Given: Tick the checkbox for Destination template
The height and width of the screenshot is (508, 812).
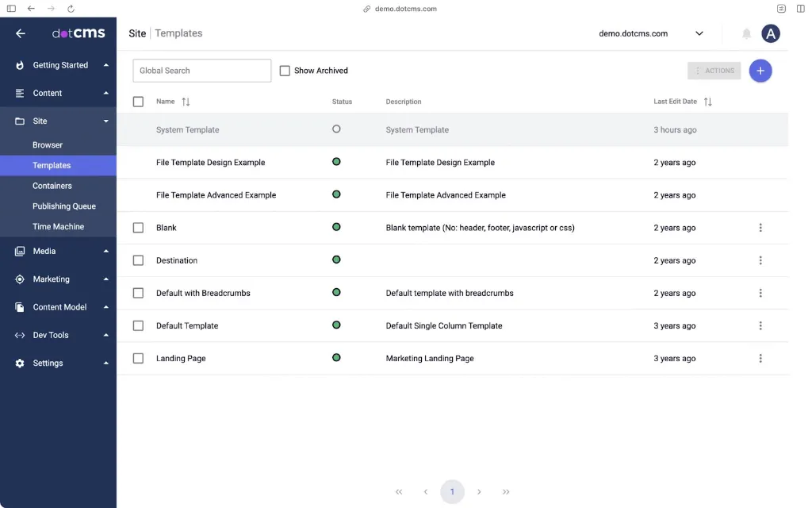Looking at the screenshot, I should tap(138, 260).
